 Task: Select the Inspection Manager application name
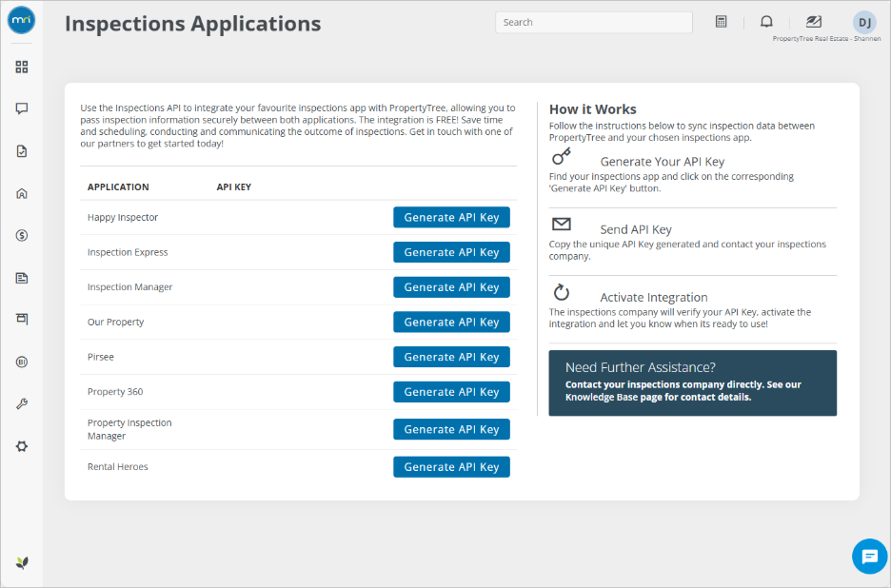click(x=129, y=287)
